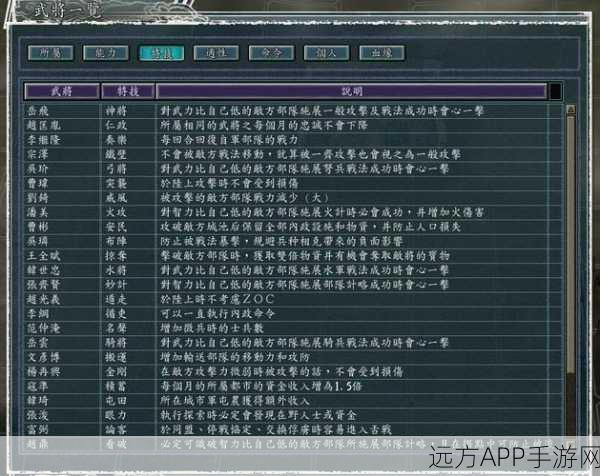Select officer 韓琦
Screen dimensions: 600x476
(38, 401)
